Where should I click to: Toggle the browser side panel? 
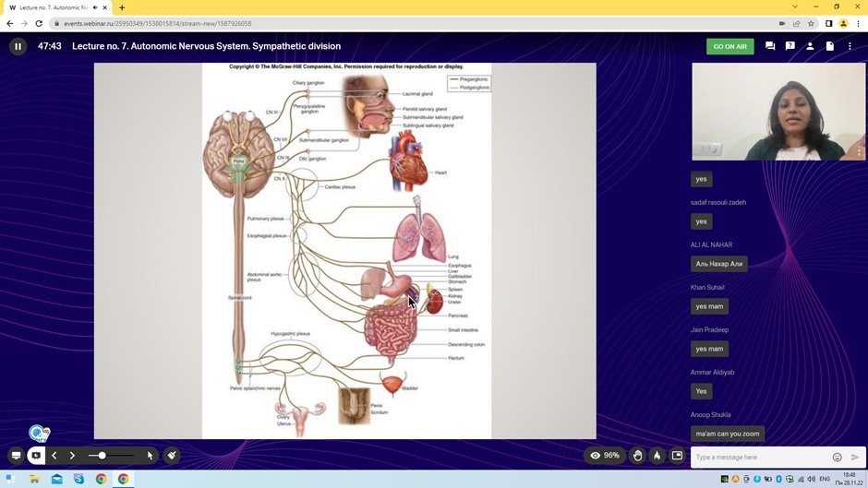(828, 23)
